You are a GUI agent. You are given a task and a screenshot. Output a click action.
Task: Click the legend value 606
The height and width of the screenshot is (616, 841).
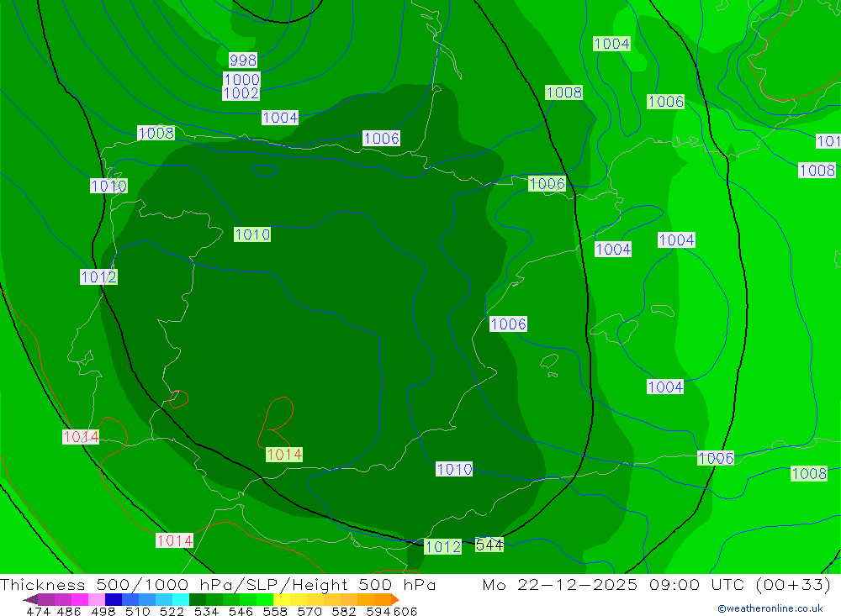pos(405,612)
